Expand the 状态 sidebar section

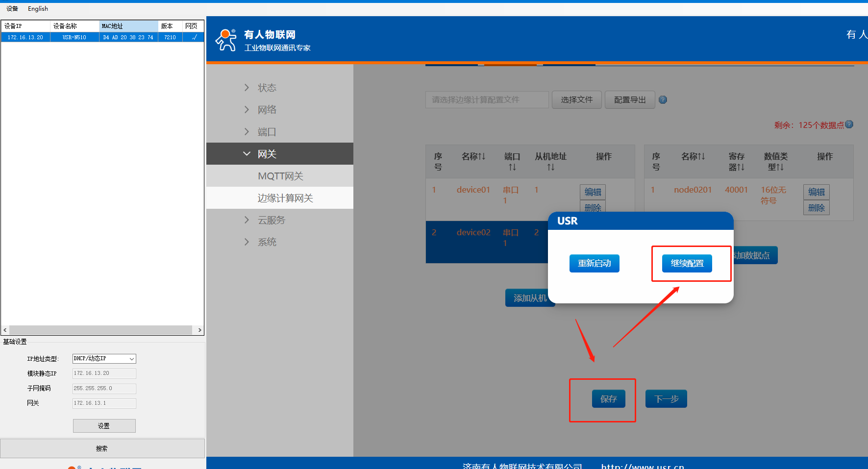point(267,88)
